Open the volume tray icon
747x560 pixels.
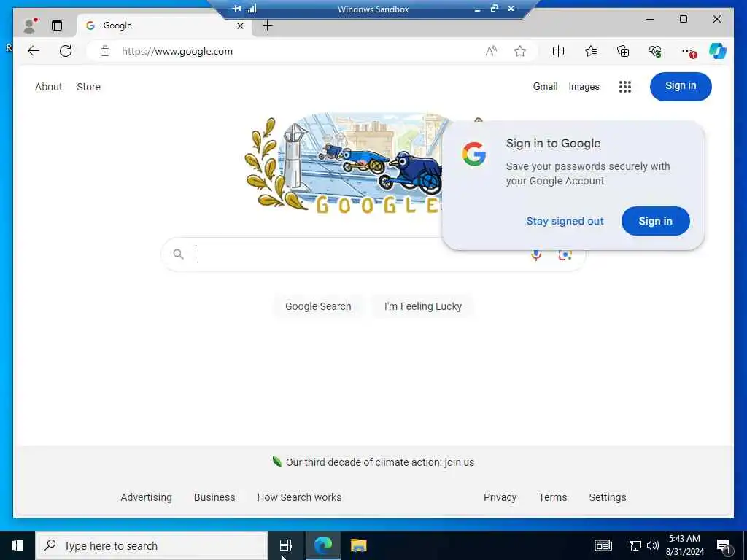click(653, 545)
